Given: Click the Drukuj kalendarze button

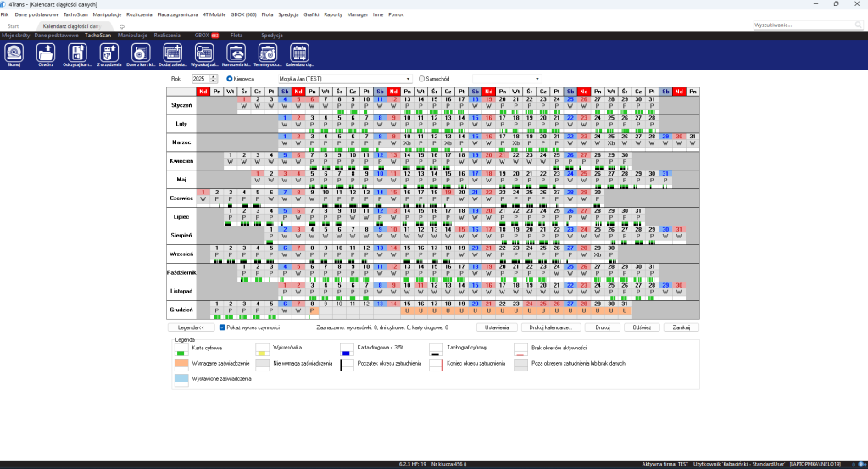Looking at the screenshot, I should coord(551,327).
